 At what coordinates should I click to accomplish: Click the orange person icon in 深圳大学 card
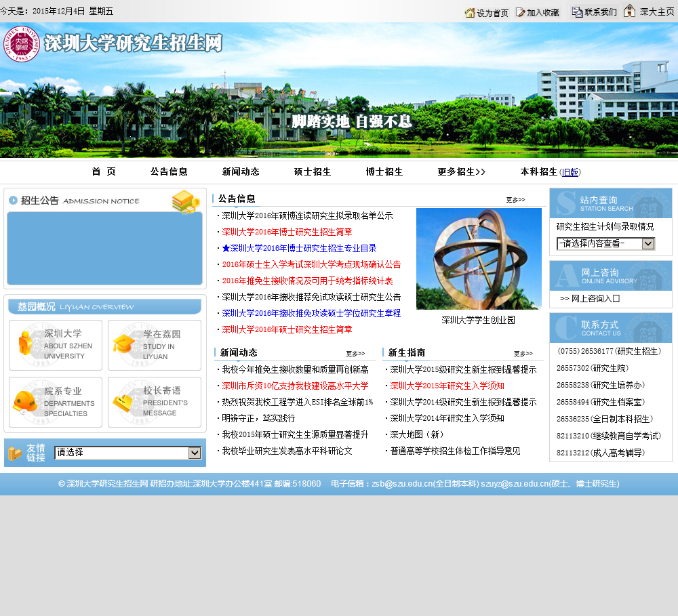tap(25, 343)
